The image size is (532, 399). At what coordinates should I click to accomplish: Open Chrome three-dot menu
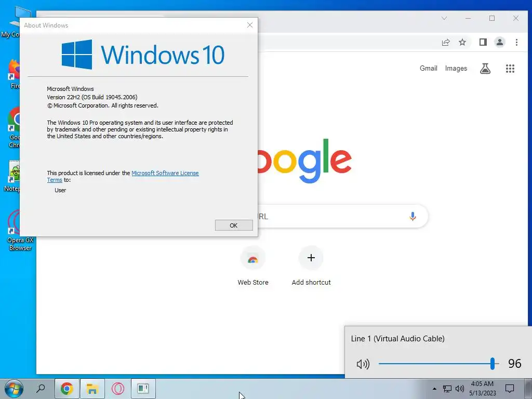516,42
